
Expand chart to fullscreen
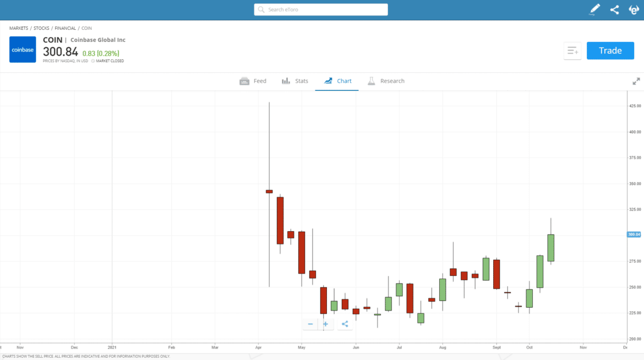click(x=636, y=81)
